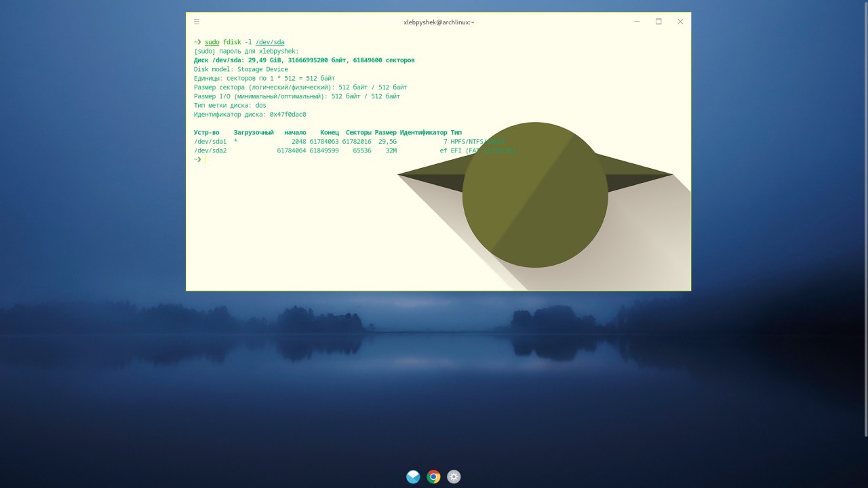Click the 'Устр-во' column header
Screen dimensions: 868x488
pos(207,132)
